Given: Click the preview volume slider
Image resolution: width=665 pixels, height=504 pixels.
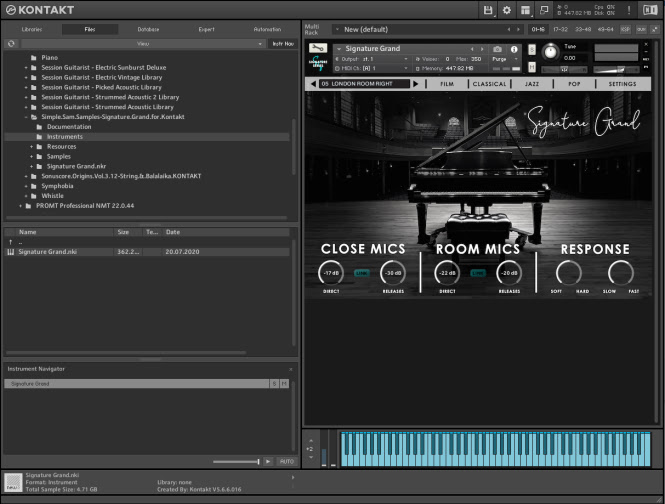Looking at the screenshot, I should (x=236, y=462).
